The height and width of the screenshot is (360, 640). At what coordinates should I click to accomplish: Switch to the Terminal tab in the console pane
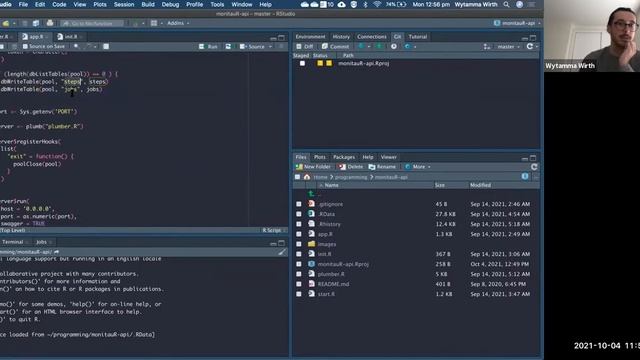tap(12, 242)
